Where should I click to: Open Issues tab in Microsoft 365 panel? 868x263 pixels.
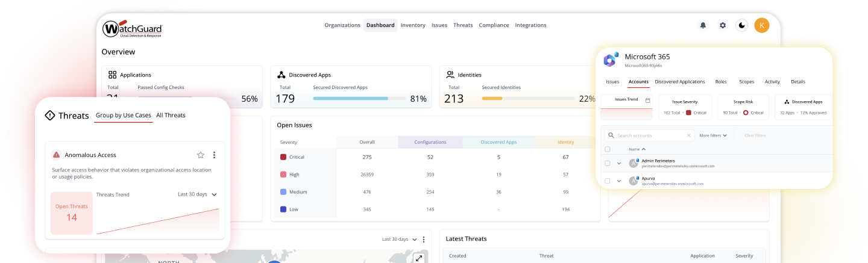pyautogui.click(x=612, y=82)
